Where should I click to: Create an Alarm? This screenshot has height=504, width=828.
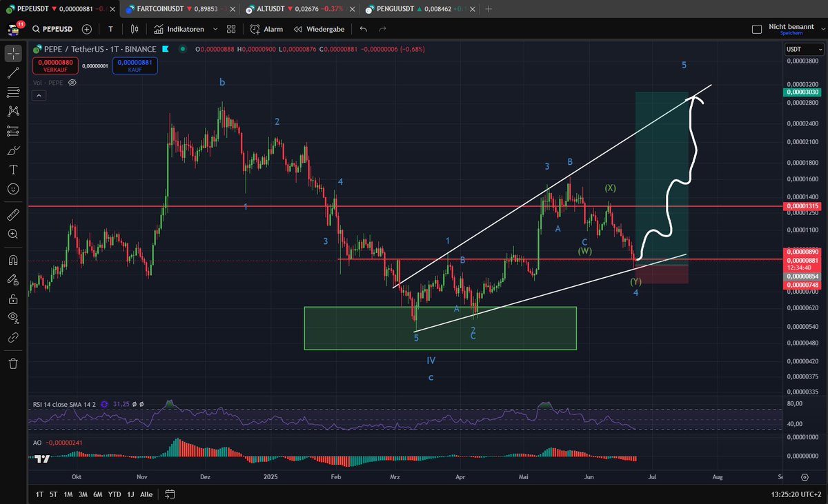pyautogui.click(x=266, y=30)
